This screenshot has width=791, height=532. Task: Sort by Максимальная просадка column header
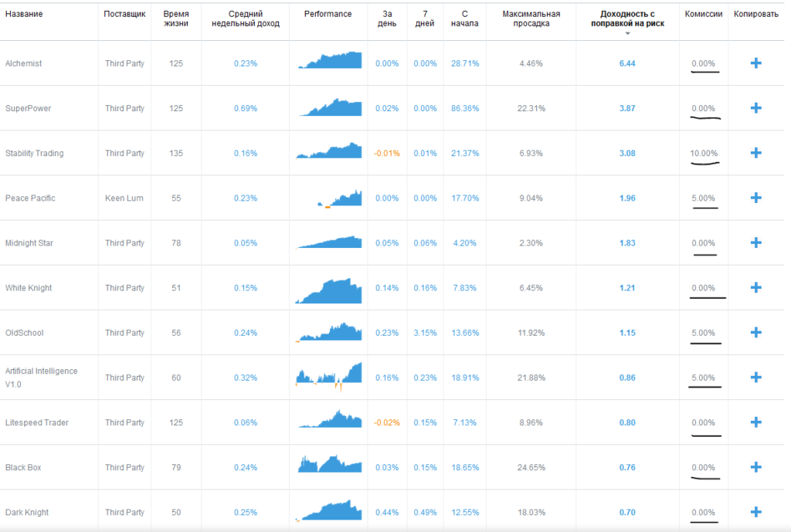coord(531,19)
